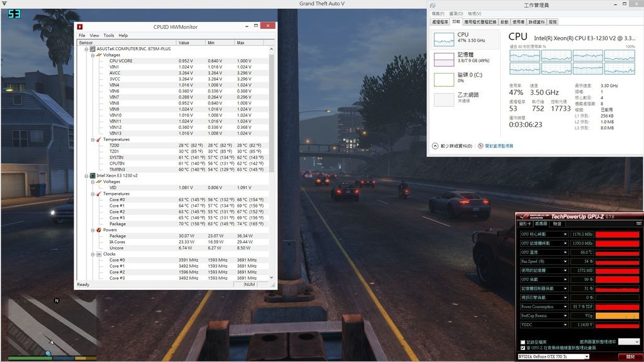
Task: Click the Value column header in HWMonitor
Action: point(191,43)
